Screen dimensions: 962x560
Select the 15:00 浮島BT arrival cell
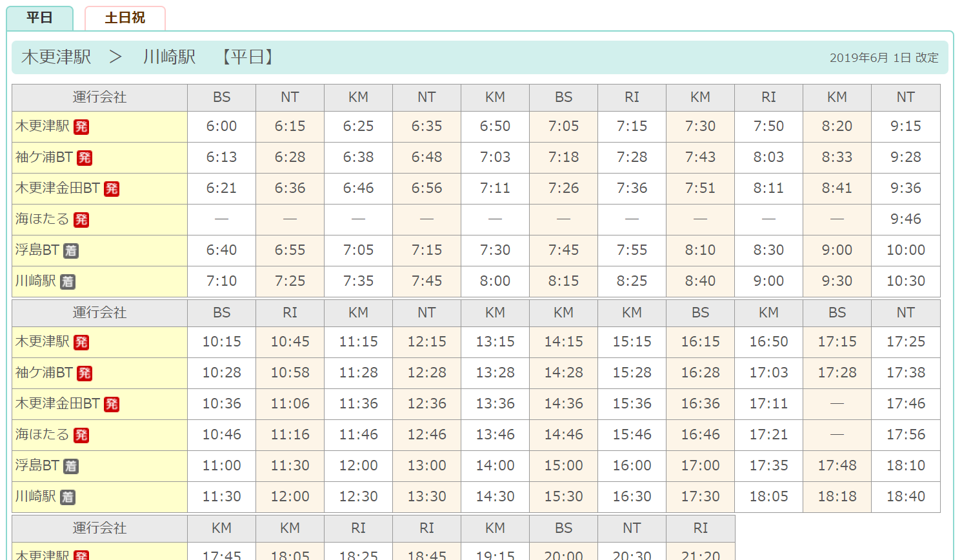click(x=564, y=466)
